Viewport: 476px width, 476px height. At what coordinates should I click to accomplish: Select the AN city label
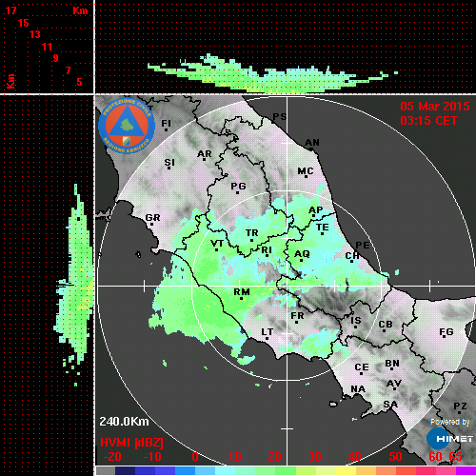312,143
